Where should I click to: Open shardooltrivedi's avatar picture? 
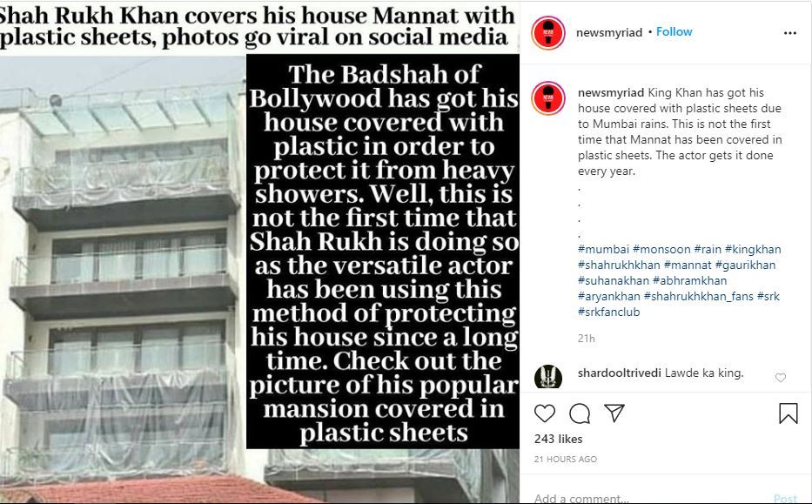548,377
